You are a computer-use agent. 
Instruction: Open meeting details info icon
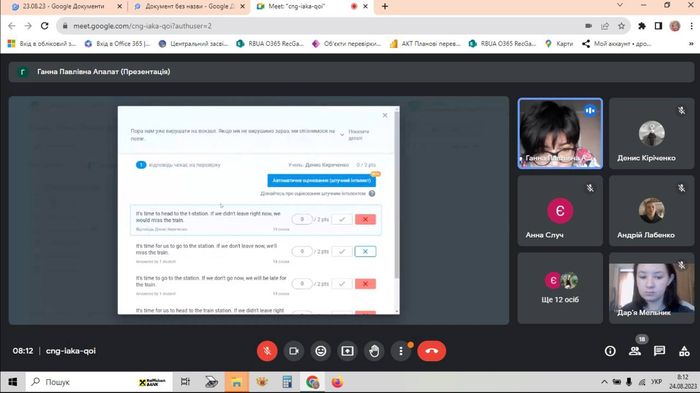pyautogui.click(x=610, y=351)
